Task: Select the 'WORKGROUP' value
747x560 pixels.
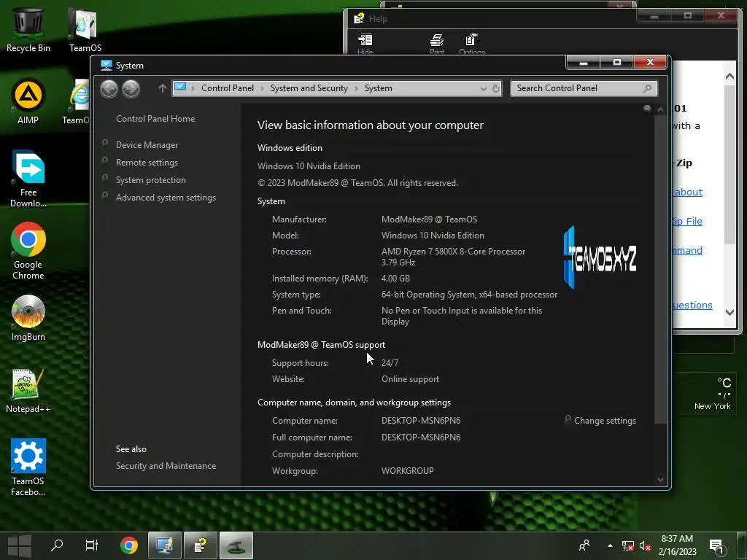Action: (407, 471)
